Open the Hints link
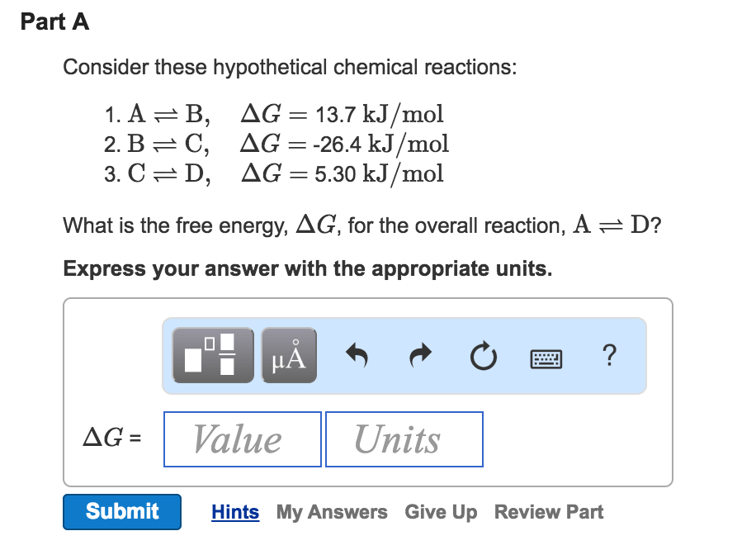This screenshot has height=550, width=756. point(235,512)
